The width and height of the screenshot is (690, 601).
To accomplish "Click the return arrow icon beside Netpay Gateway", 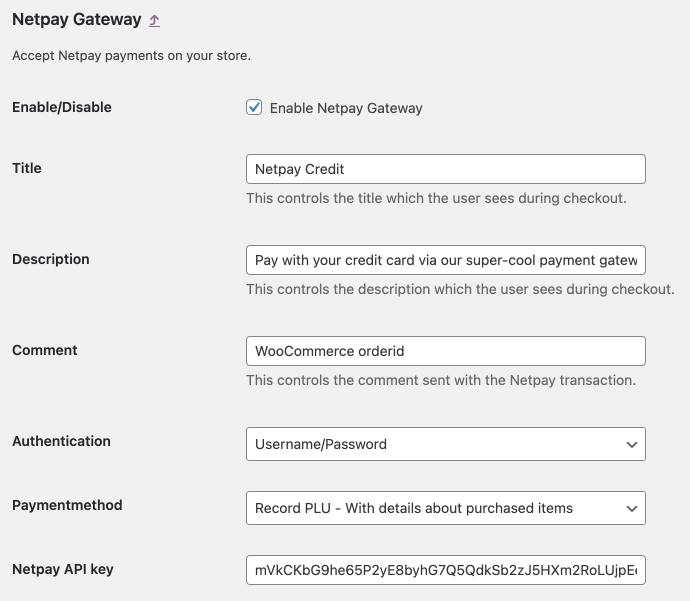I will tap(154, 20).
